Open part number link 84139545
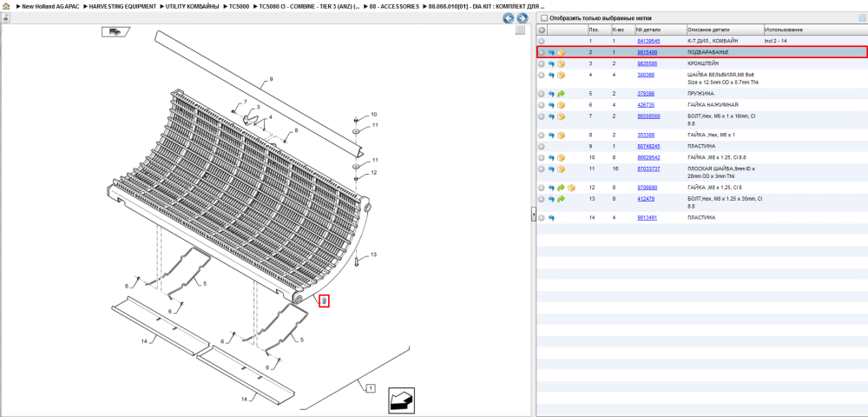The height and width of the screenshot is (417, 868). pos(648,41)
